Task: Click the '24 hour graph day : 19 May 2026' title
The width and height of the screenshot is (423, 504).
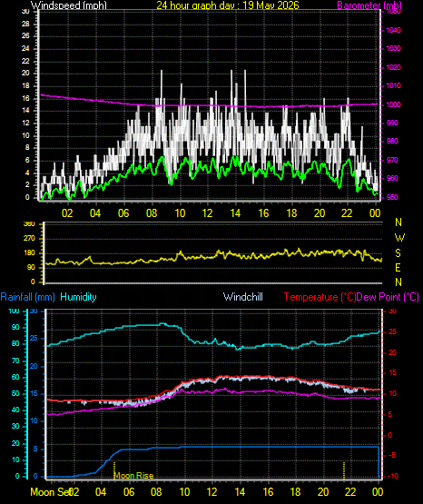Action: click(x=228, y=5)
